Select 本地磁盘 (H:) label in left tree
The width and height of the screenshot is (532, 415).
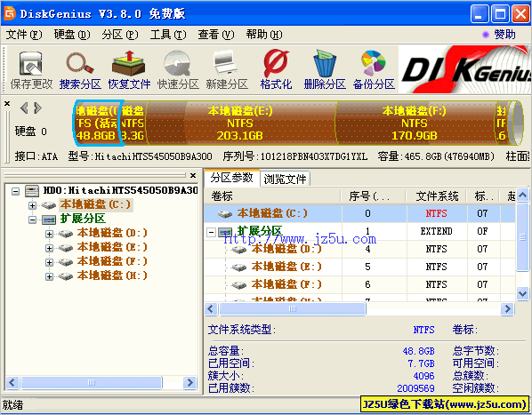112,275
